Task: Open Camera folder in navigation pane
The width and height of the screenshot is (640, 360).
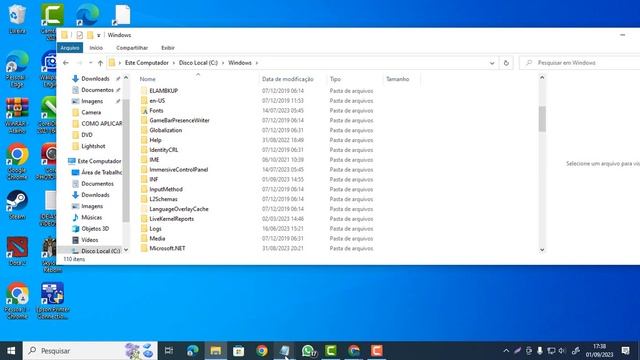Action: click(91, 112)
